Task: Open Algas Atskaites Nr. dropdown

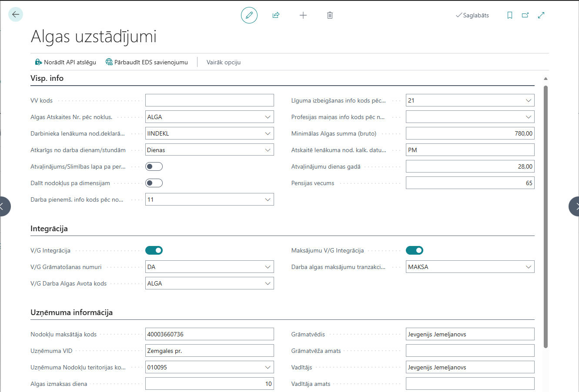Action: (x=268, y=117)
